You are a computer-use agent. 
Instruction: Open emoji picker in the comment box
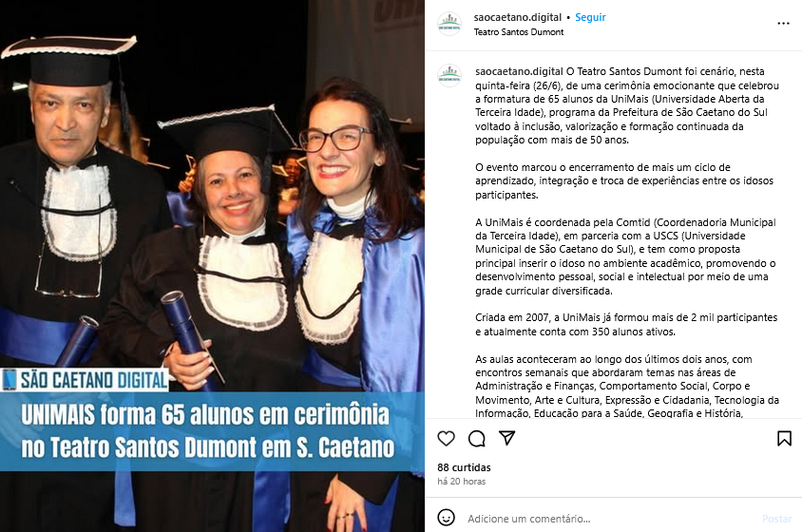tap(446, 517)
